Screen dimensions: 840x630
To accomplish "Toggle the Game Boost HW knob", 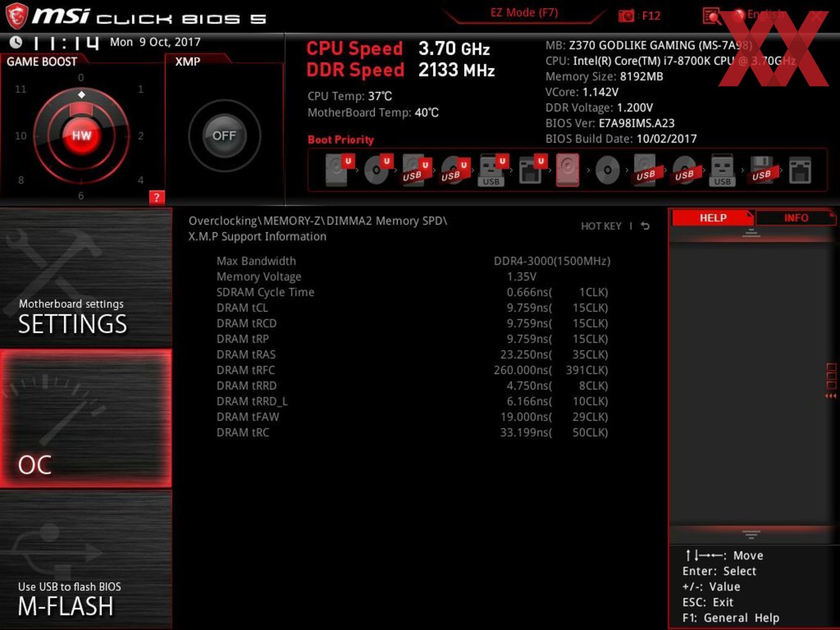I will (82, 136).
